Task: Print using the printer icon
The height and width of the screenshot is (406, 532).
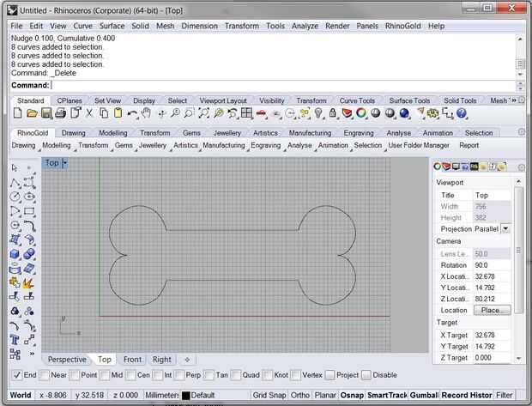Action: click(60, 113)
